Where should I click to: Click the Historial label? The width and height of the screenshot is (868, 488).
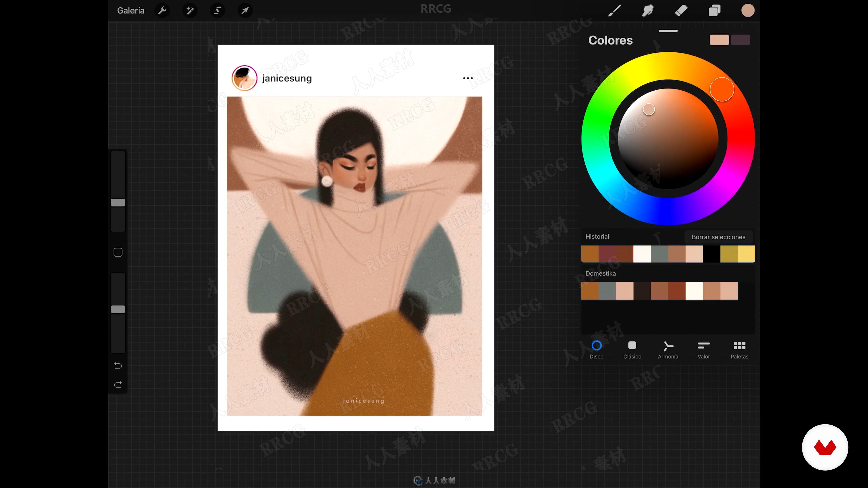pos(597,236)
